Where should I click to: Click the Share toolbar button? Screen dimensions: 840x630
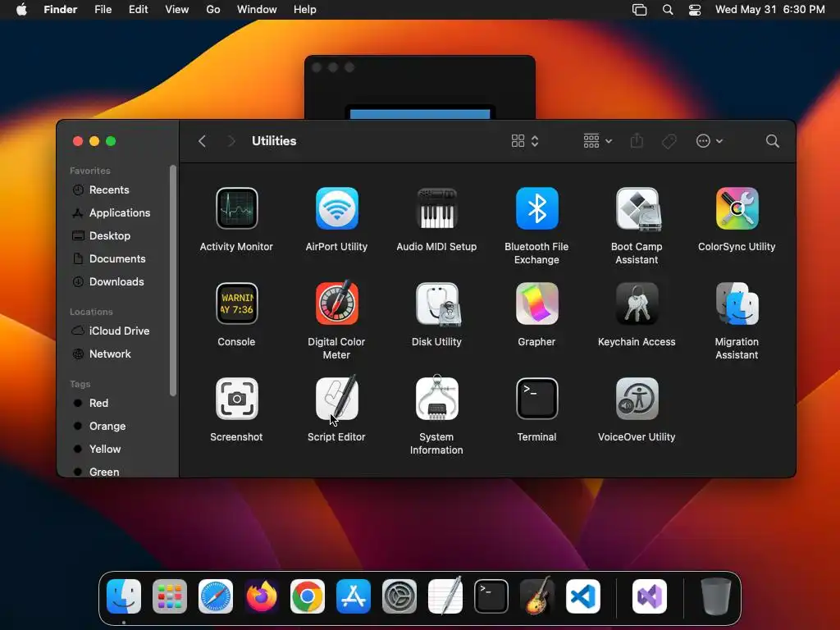[637, 141]
